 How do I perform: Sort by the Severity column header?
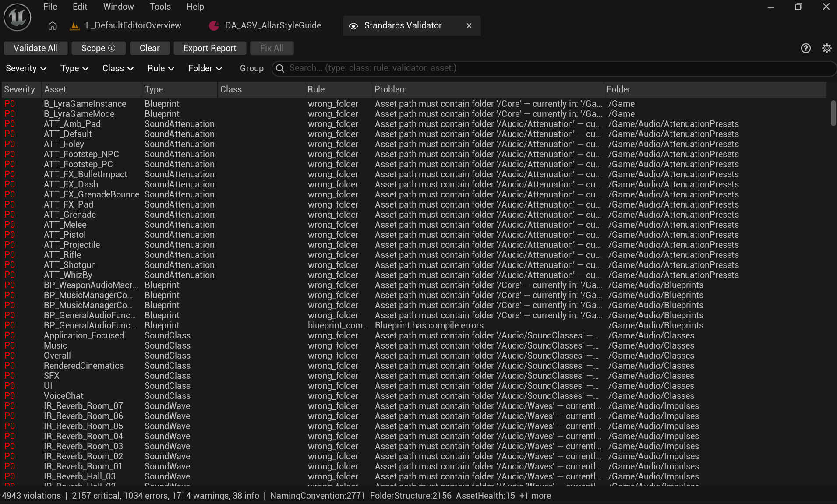point(21,89)
